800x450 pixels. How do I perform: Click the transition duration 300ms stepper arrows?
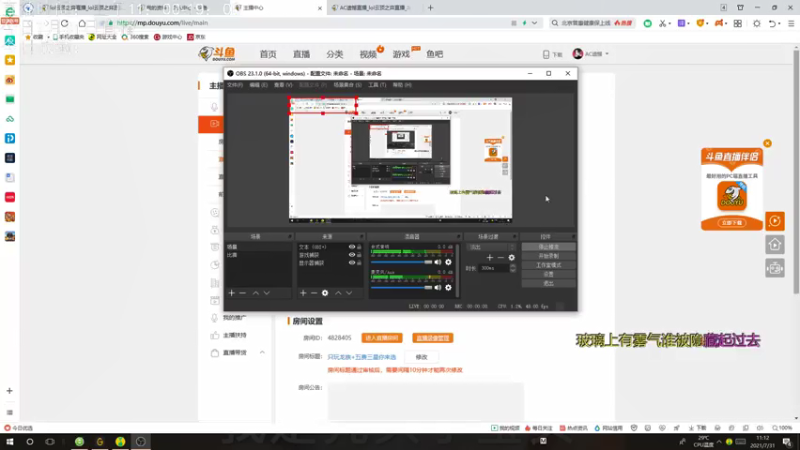coord(513,268)
